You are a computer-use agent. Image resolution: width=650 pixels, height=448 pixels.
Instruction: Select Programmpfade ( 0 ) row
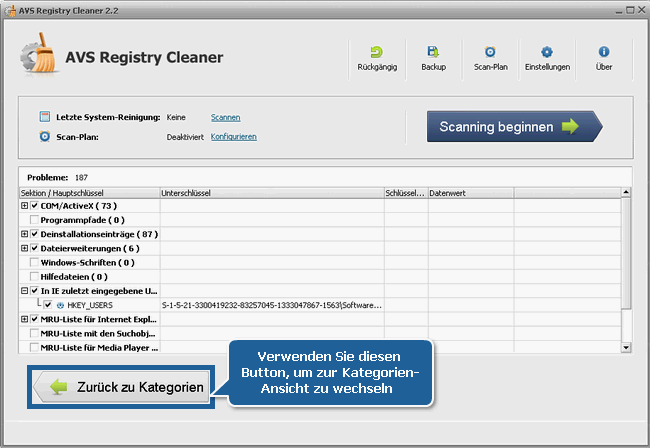point(320,220)
